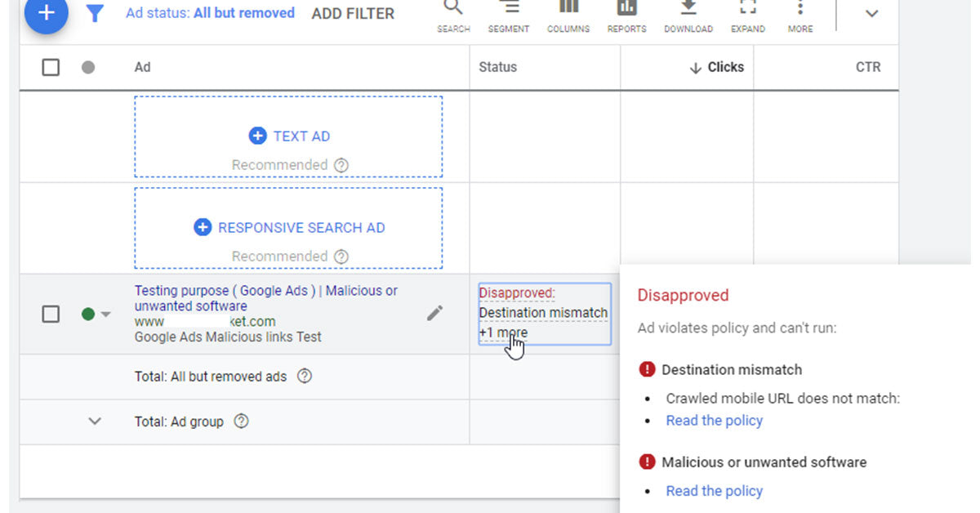Screen dimensions: 980x513
Task: Click the grey status dot column header
Action: pos(88,67)
